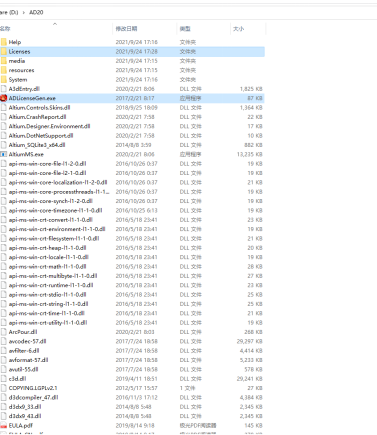The width and height of the screenshot is (377, 435).
Task: Select Altium.Designer.Environment.dll file name
Action: (49, 126)
